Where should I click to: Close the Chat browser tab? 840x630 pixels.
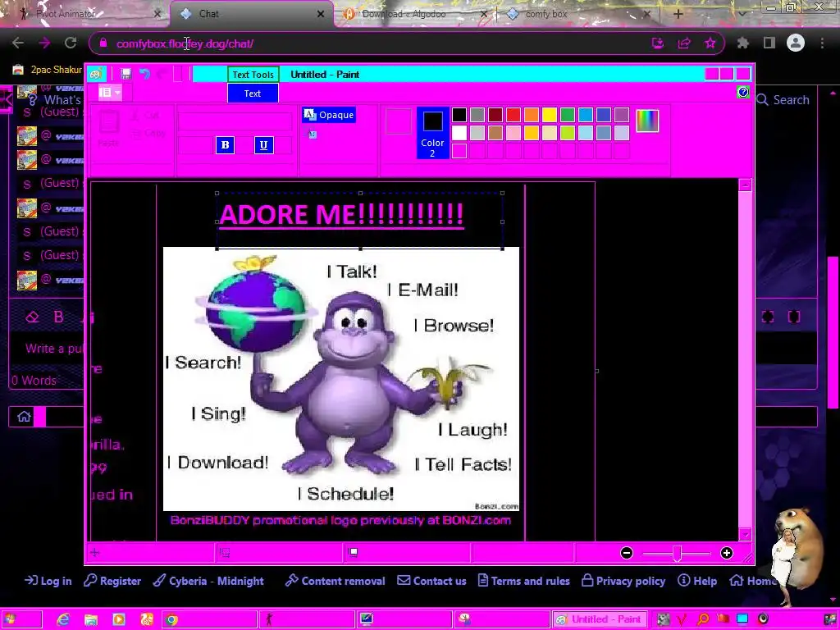pos(321,14)
